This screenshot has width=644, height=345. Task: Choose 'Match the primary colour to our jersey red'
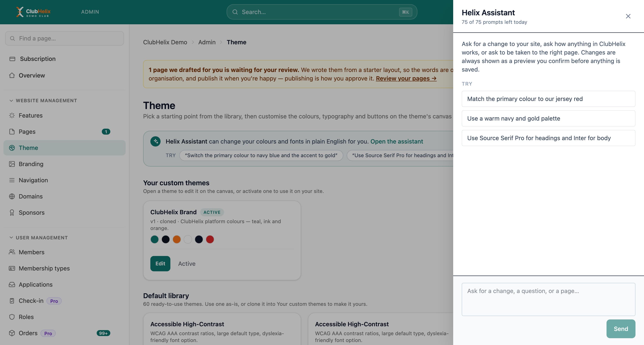(549, 99)
